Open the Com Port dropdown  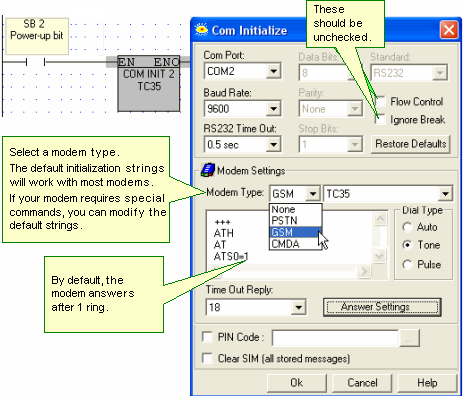click(x=273, y=71)
